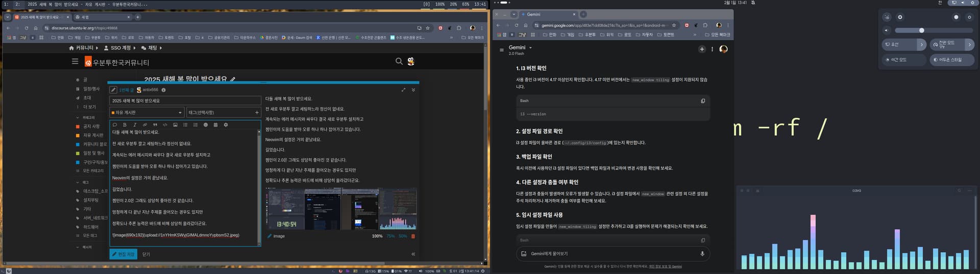The height and width of the screenshot is (274, 980).
Task: Open the 태그(선택사항) tag selector
Action: [224, 112]
